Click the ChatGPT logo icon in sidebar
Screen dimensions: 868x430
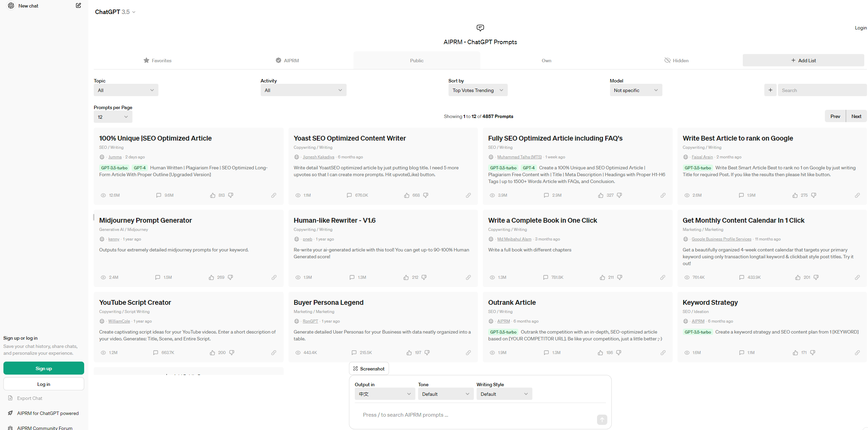click(11, 6)
